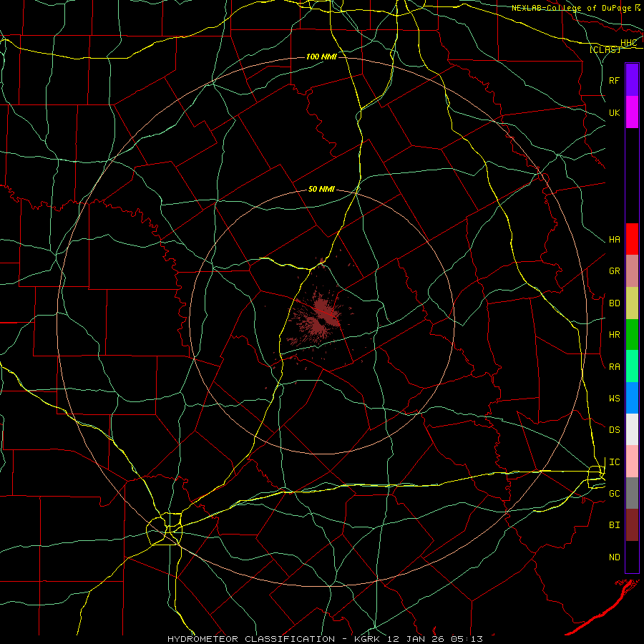Click the UK legend label
Viewport: 644px width, 644px height.
click(x=614, y=112)
